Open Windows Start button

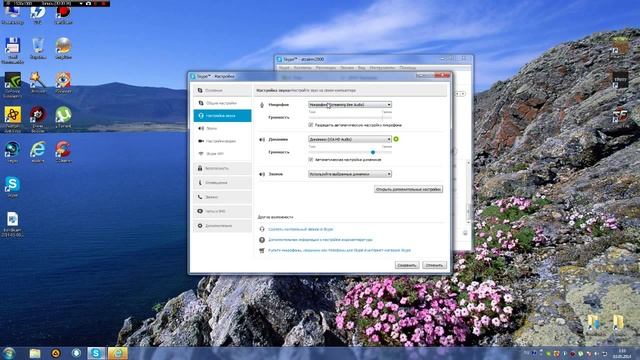[x=9, y=353]
